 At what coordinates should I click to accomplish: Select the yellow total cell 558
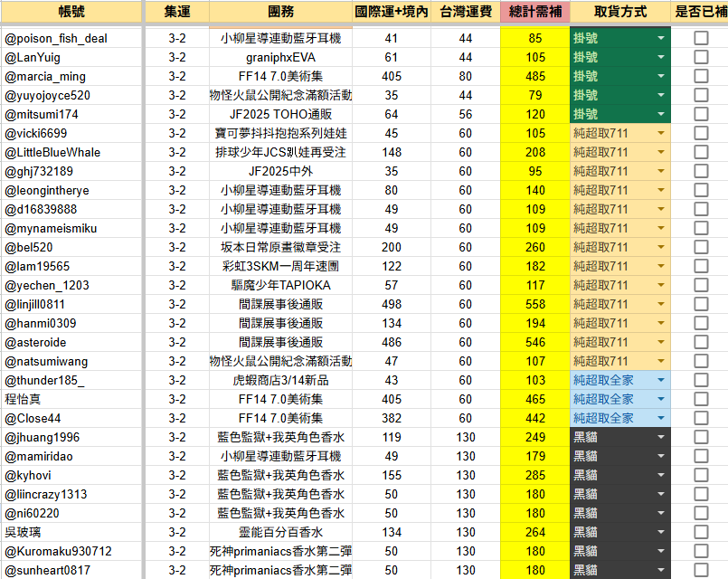[x=535, y=304]
